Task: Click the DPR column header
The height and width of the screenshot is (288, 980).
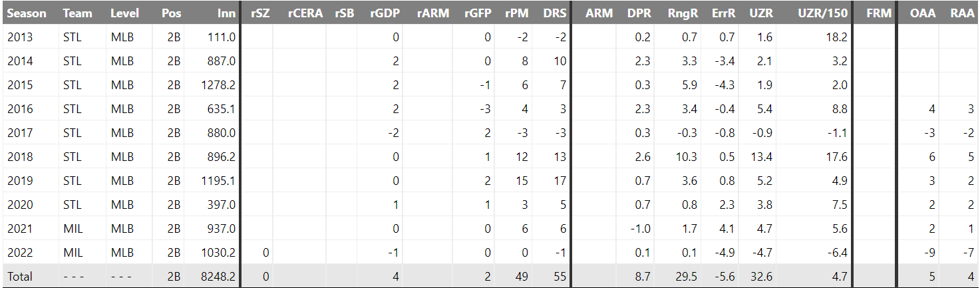Action: click(639, 13)
